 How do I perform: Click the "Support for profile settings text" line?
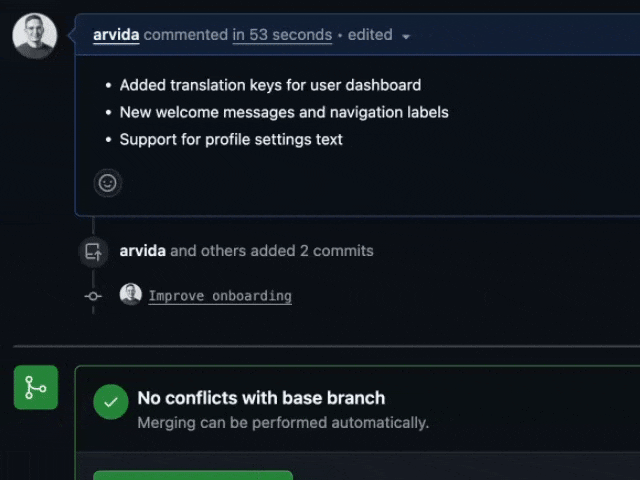231,139
